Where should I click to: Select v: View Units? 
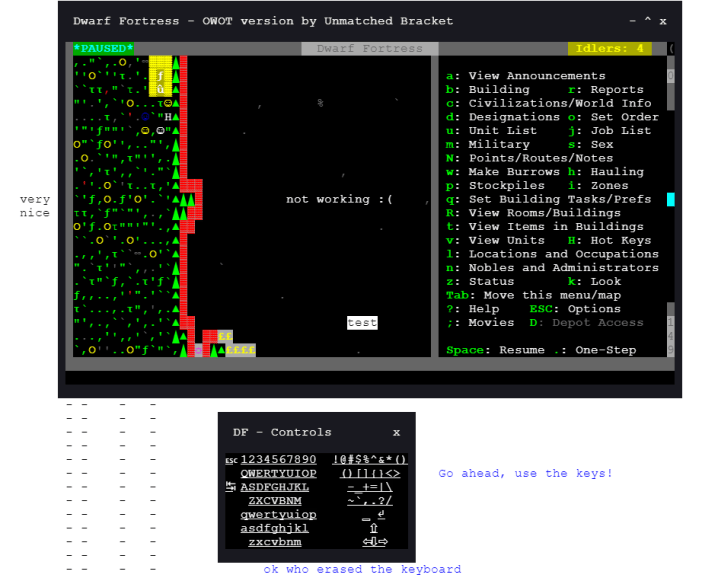tap(495, 240)
